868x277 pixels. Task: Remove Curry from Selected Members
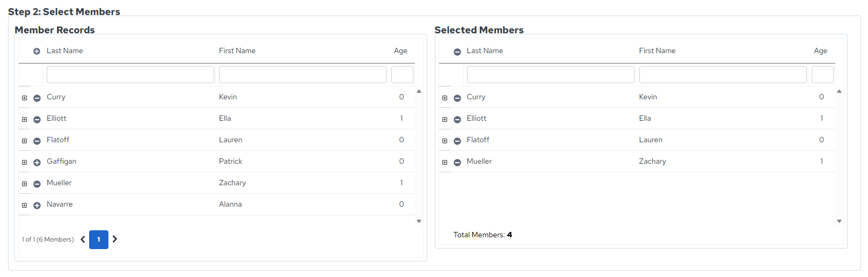pyautogui.click(x=457, y=98)
